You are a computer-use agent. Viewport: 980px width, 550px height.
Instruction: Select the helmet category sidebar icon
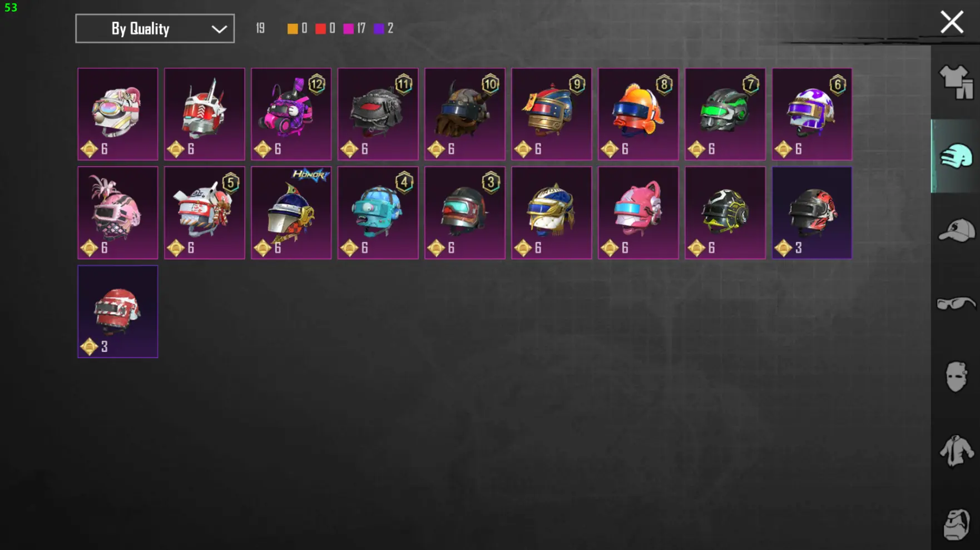pyautogui.click(x=956, y=156)
